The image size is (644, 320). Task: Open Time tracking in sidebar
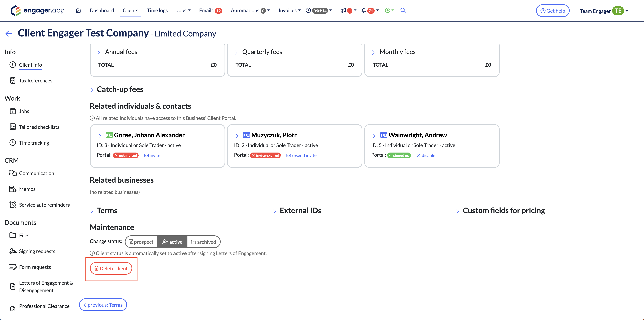[34, 143]
